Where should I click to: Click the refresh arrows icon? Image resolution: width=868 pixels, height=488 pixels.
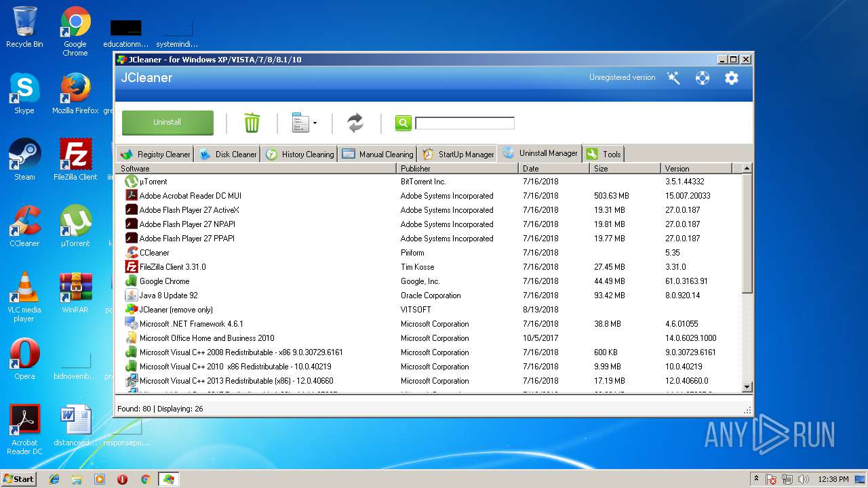coord(355,123)
